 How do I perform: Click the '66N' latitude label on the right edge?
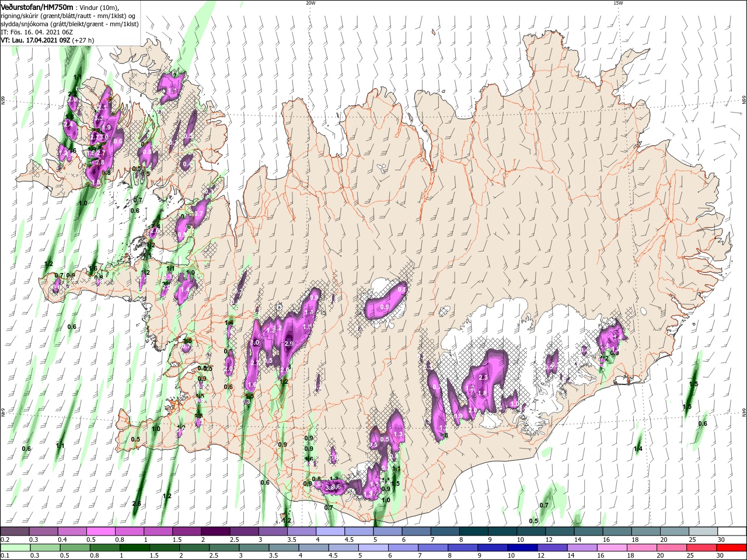pos(743,101)
